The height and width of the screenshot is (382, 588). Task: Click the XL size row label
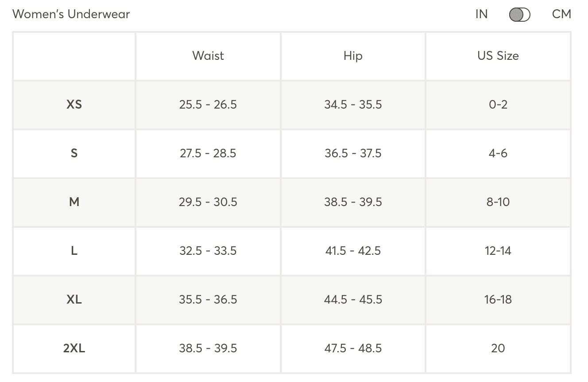click(74, 300)
